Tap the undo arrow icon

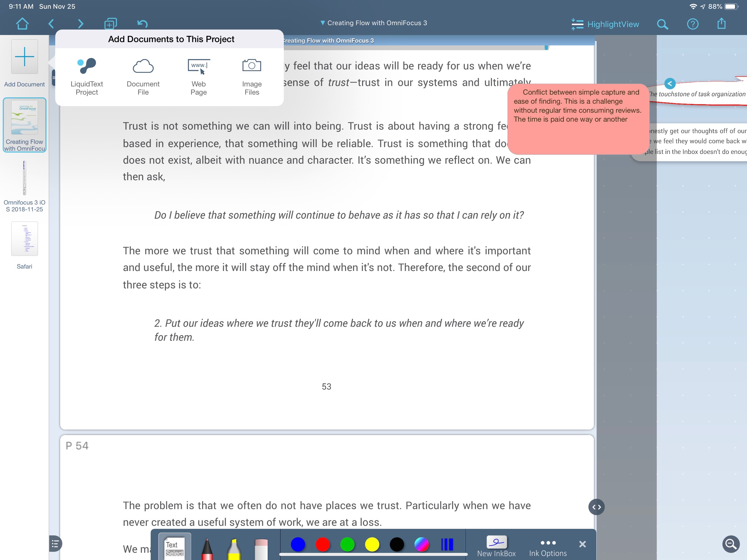click(142, 24)
